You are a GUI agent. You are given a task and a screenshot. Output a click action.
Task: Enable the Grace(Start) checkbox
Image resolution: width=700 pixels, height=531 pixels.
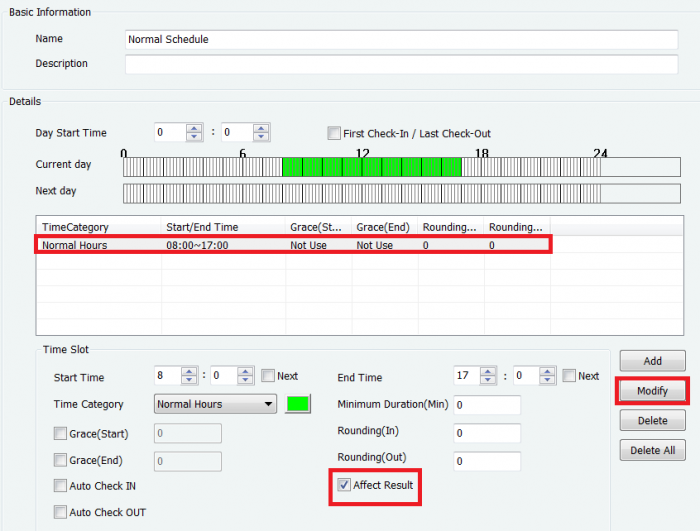60,433
